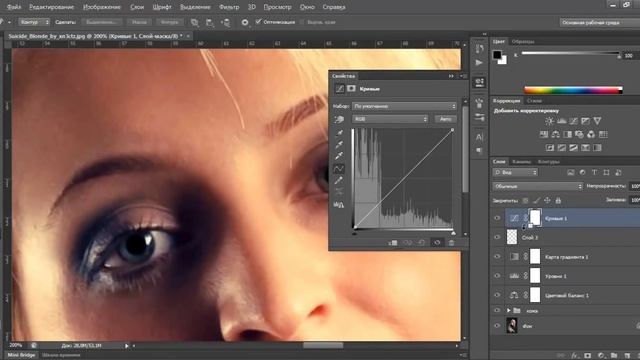
Task: Click the Авто button in Curves
Action: [445, 119]
